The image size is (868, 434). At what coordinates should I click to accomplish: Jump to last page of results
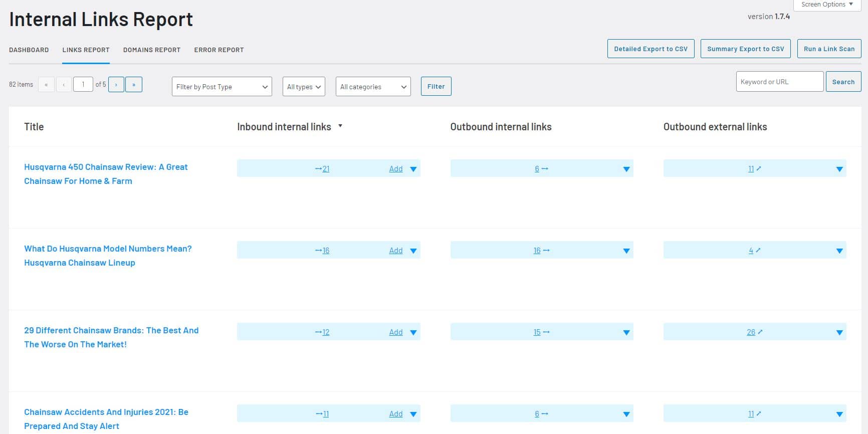(x=134, y=85)
